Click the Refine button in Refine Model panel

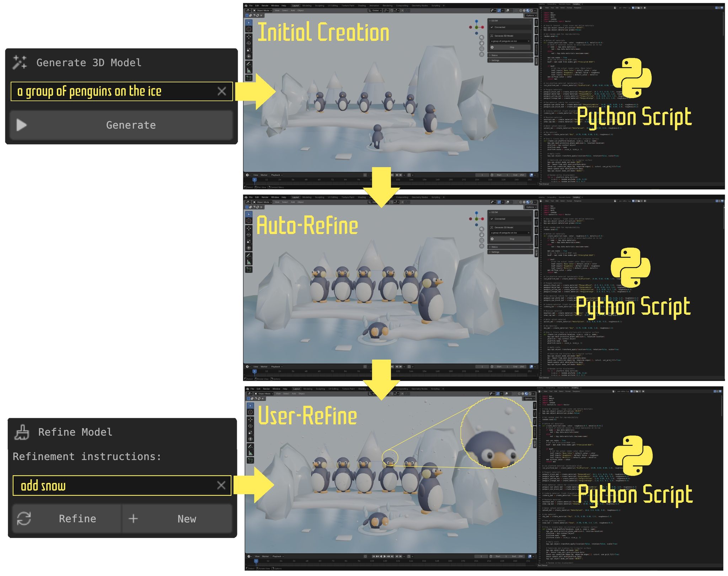[x=67, y=518]
